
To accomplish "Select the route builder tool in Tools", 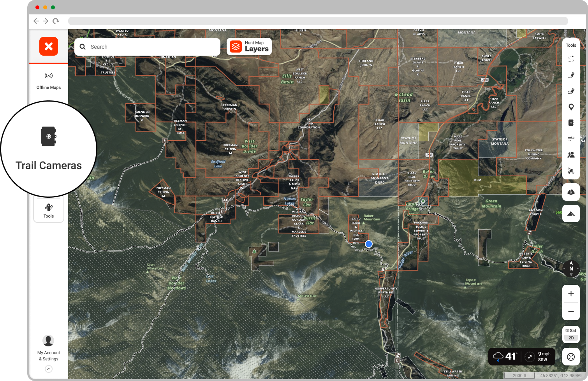I will 571,59.
